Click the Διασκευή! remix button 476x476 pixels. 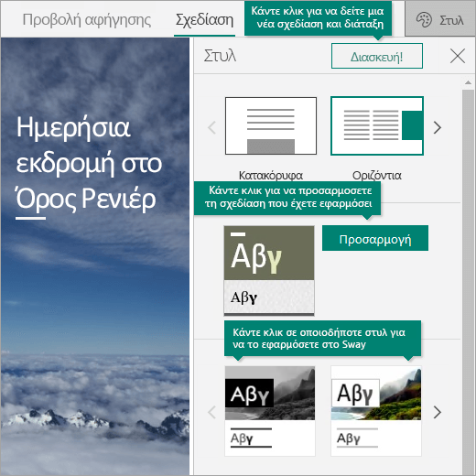[377, 56]
